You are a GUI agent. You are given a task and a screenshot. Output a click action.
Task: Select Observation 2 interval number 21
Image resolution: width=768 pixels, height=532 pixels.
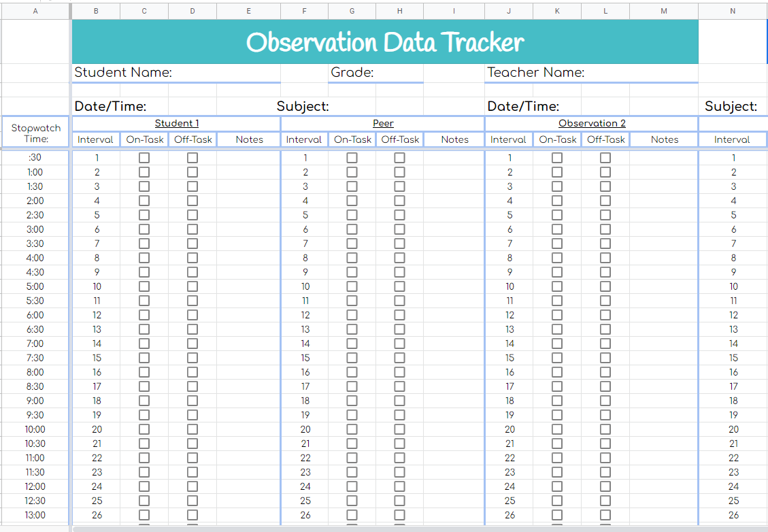click(x=510, y=444)
